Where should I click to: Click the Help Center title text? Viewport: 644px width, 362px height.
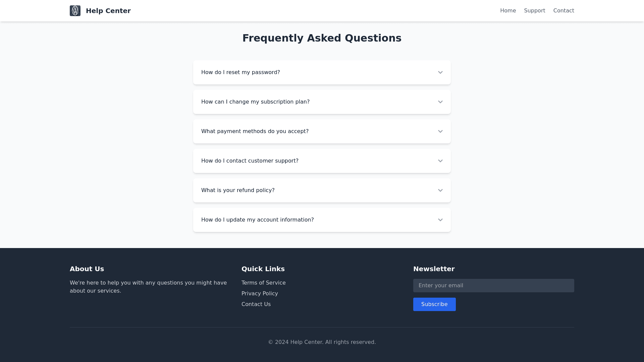[x=108, y=11]
